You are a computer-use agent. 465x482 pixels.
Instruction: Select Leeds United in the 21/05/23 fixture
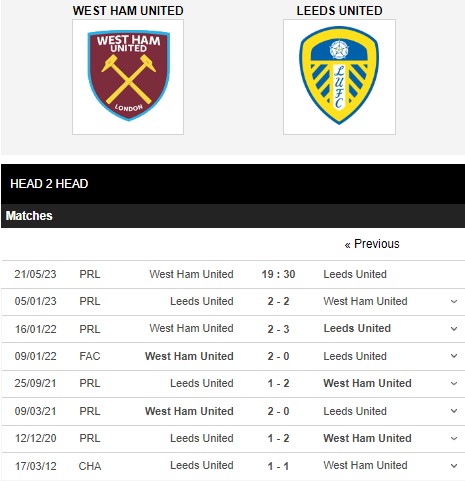coord(355,274)
